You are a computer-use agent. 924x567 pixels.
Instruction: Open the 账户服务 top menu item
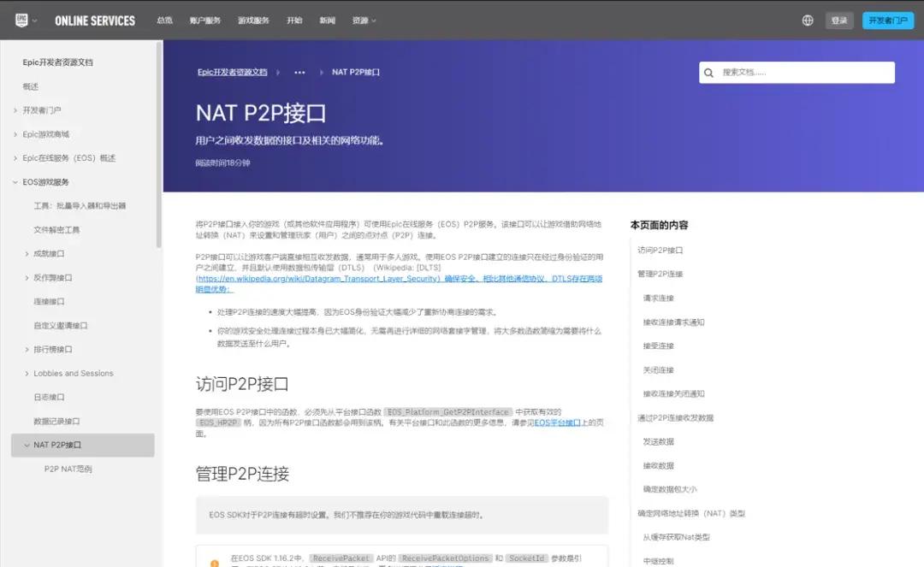(204, 21)
